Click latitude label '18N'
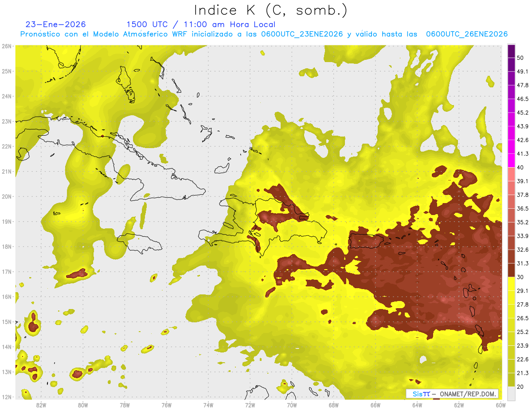This screenshot has width=532, height=411. pyautogui.click(x=7, y=247)
